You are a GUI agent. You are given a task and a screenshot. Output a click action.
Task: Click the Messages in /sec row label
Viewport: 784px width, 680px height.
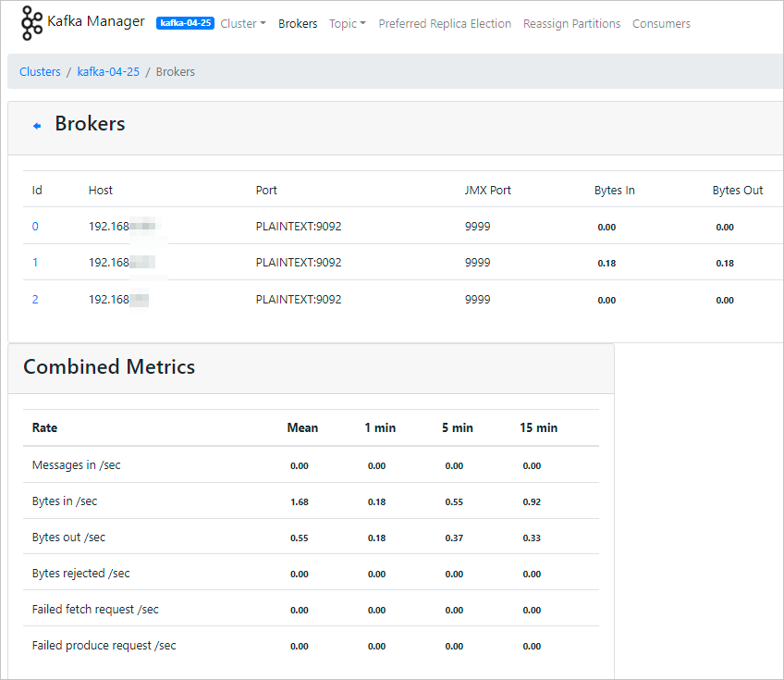pos(77,464)
